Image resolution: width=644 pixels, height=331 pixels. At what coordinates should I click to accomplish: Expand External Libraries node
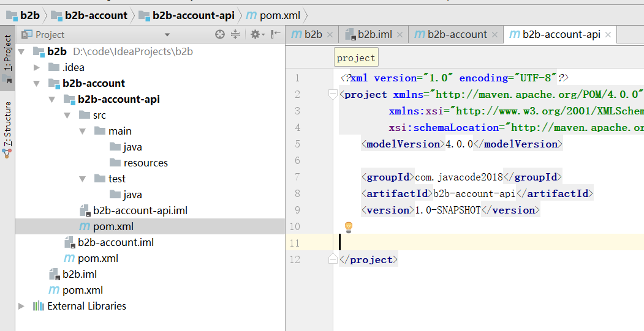(x=21, y=306)
